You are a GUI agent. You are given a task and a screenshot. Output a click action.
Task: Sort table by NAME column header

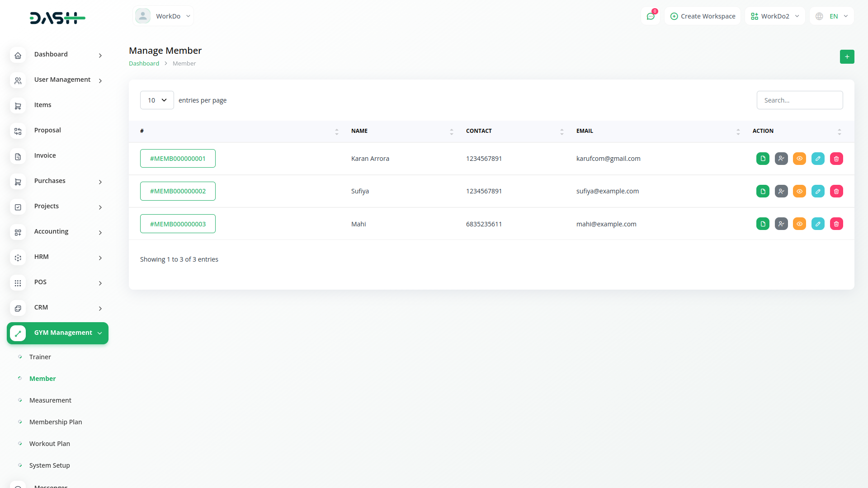pyautogui.click(x=359, y=131)
